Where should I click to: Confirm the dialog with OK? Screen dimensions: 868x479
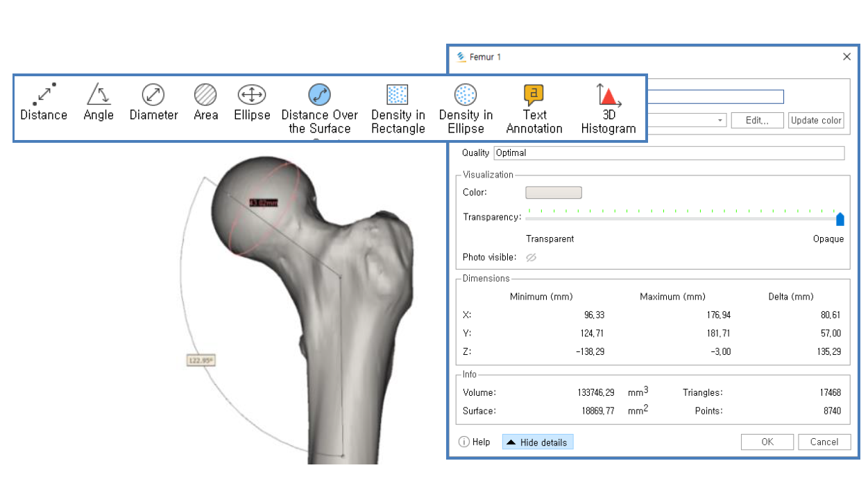pos(767,442)
